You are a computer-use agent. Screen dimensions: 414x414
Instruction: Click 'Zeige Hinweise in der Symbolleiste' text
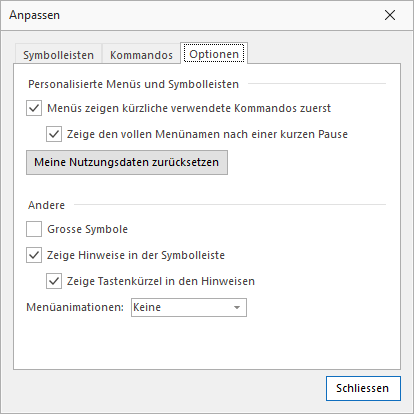(136, 255)
